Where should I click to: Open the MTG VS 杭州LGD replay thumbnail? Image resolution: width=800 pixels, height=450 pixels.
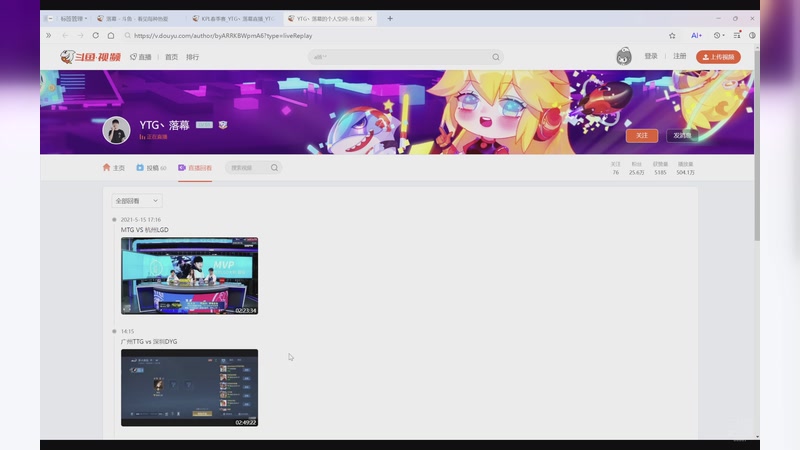(x=189, y=276)
